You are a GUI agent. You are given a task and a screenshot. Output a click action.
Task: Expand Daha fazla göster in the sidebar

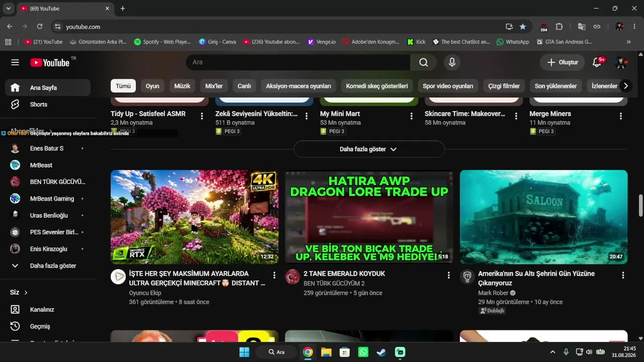pos(48,265)
